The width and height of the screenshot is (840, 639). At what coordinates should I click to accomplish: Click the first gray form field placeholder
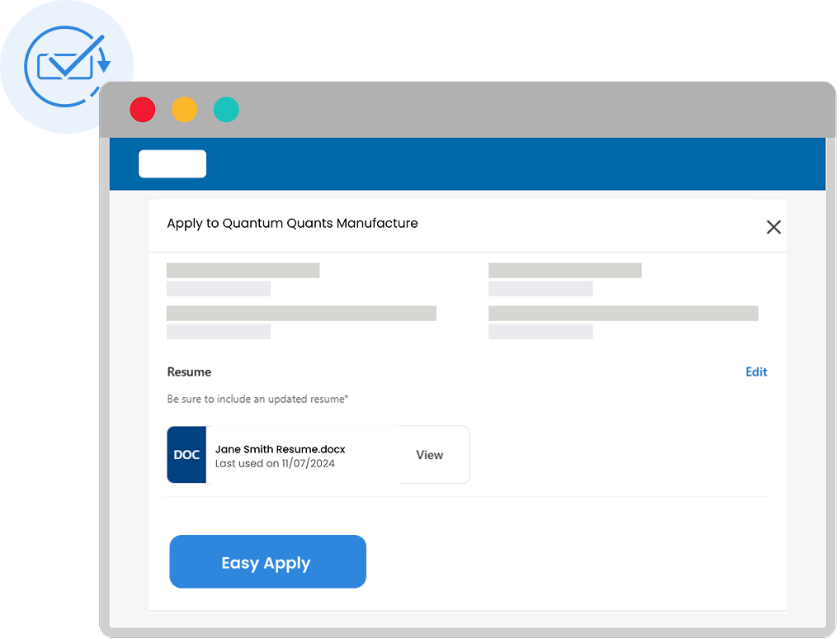click(243, 270)
